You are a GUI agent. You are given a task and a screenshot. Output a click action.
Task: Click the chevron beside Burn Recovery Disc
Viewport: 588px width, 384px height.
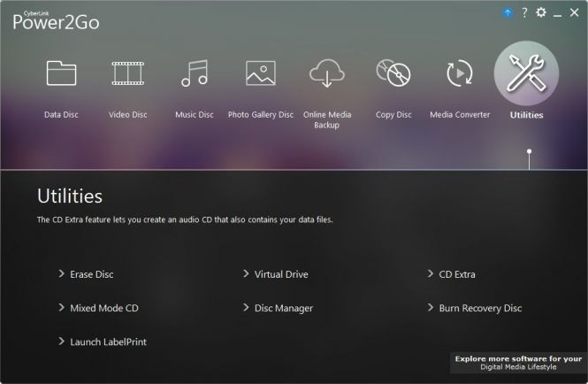431,307
